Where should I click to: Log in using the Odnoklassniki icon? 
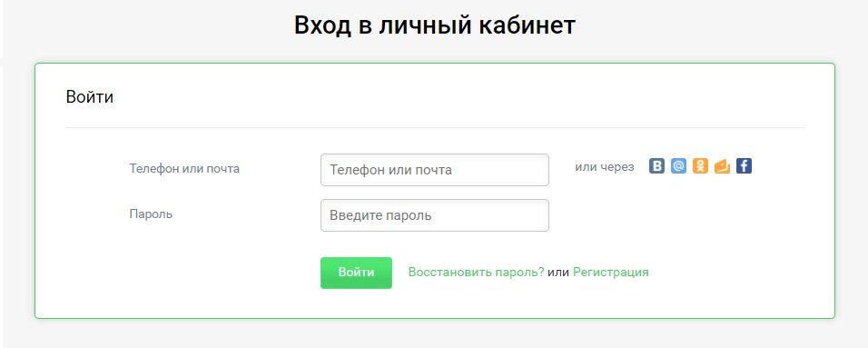pos(700,166)
